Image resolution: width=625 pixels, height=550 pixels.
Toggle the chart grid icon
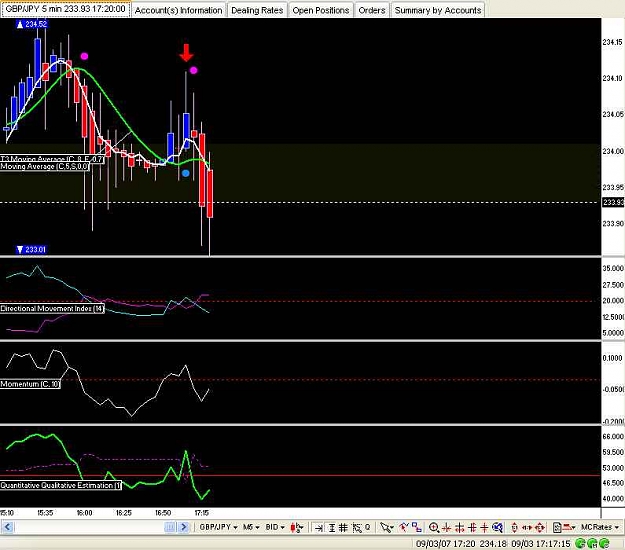[x=343, y=528]
